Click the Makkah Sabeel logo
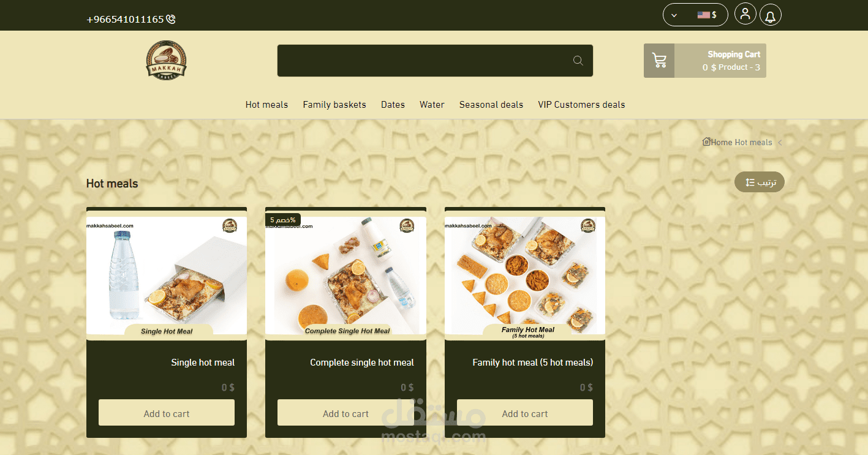This screenshot has width=868, height=455. (x=166, y=60)
